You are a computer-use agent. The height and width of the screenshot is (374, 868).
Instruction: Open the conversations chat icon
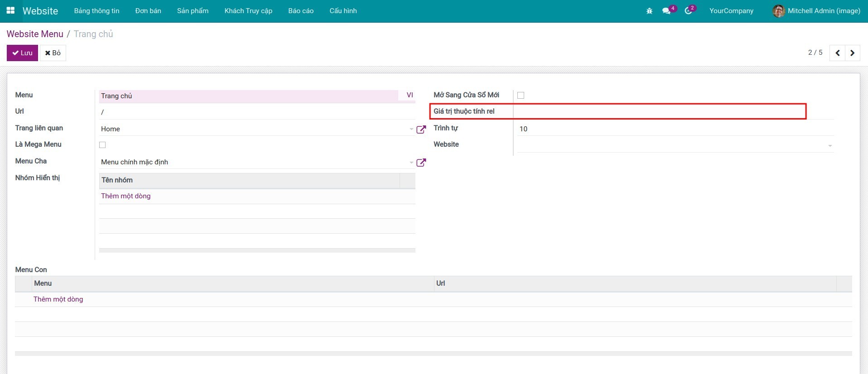pyautogui.click(x=666, y=11)
